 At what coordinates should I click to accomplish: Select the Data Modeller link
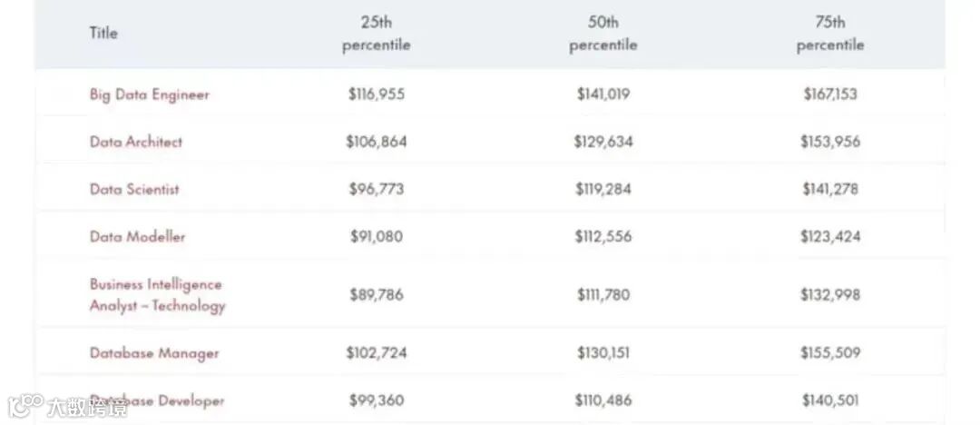[x=137, y=236]
